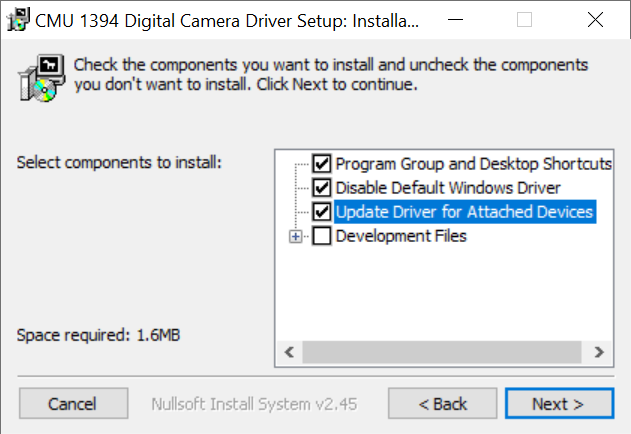Click the Select components to install label
The width and height of the screenshot is (631, 434).
119,163
